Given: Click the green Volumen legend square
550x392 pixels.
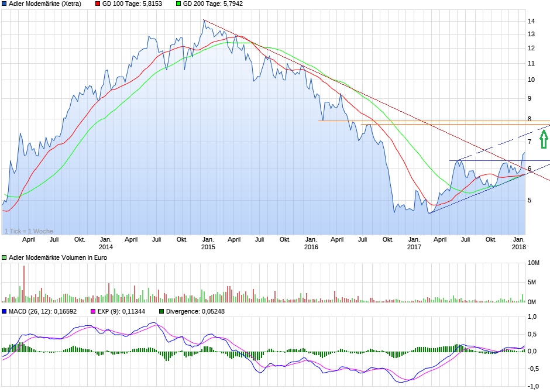Looking at the screenshot, I should 4,257.
